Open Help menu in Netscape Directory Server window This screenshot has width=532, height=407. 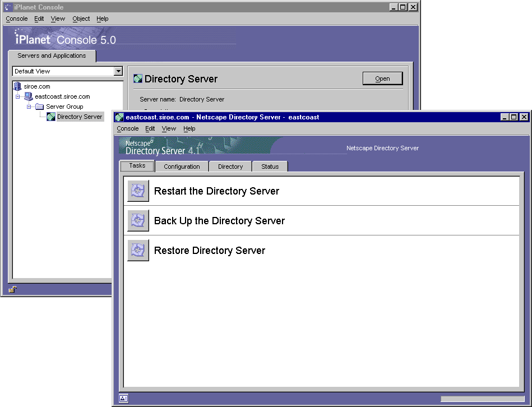pyautogui.click(x=189, y=128)
